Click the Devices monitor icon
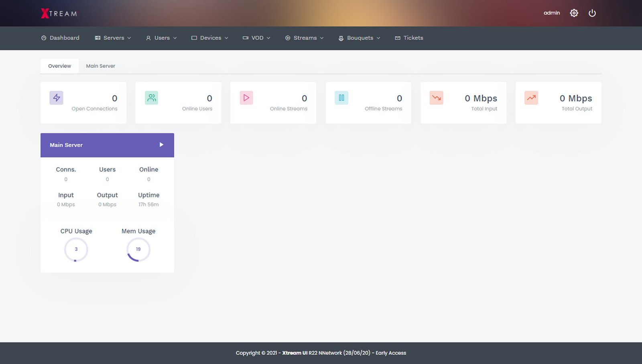The image size is (642, 364). [x=194, y=38]
